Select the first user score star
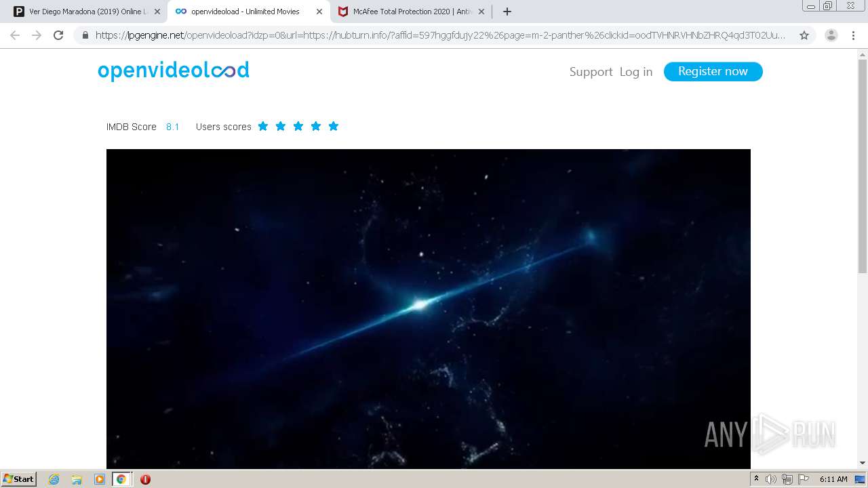Image resolution: width=868 pixels, height=488 pixels. point(263,126)
